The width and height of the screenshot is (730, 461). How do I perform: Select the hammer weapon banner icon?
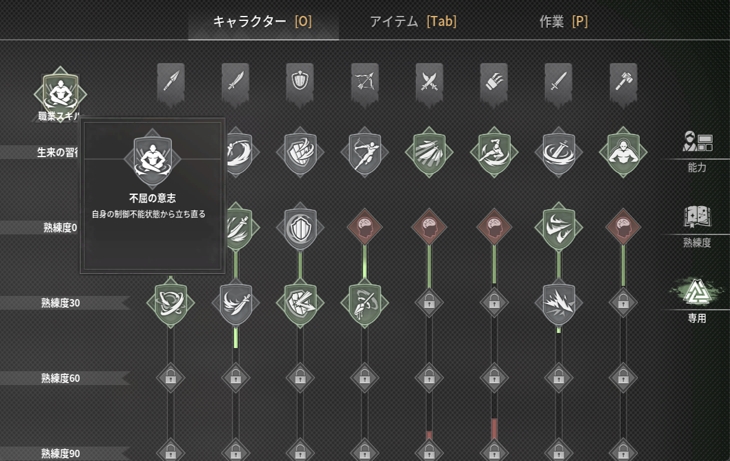click(x=623, y=84)
